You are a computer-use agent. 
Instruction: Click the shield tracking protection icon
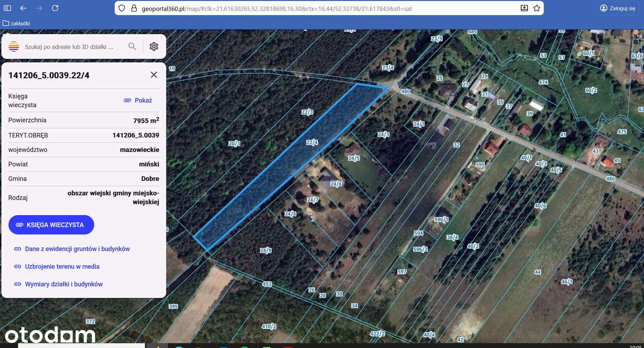click(x=122, y=8)
